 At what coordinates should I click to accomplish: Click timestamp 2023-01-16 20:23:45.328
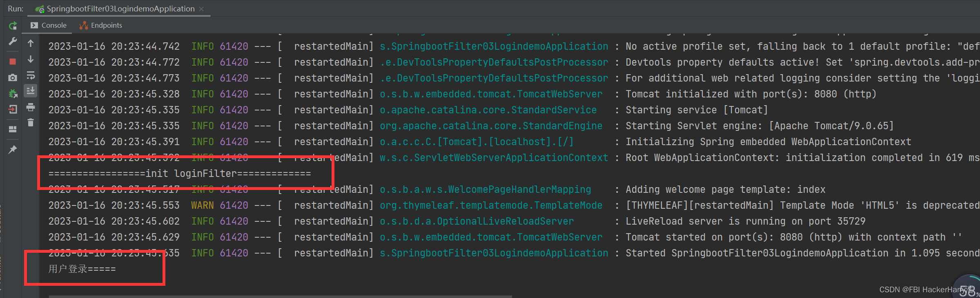[x=114, y=94]
